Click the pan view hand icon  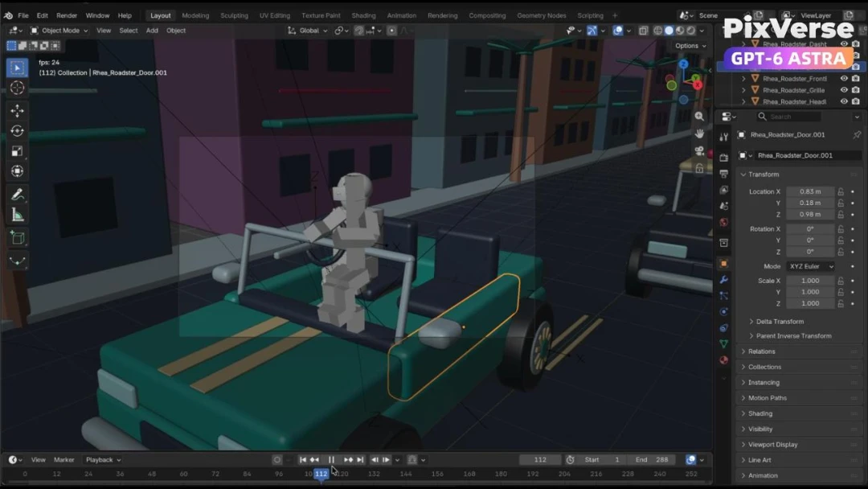[700, 134]
